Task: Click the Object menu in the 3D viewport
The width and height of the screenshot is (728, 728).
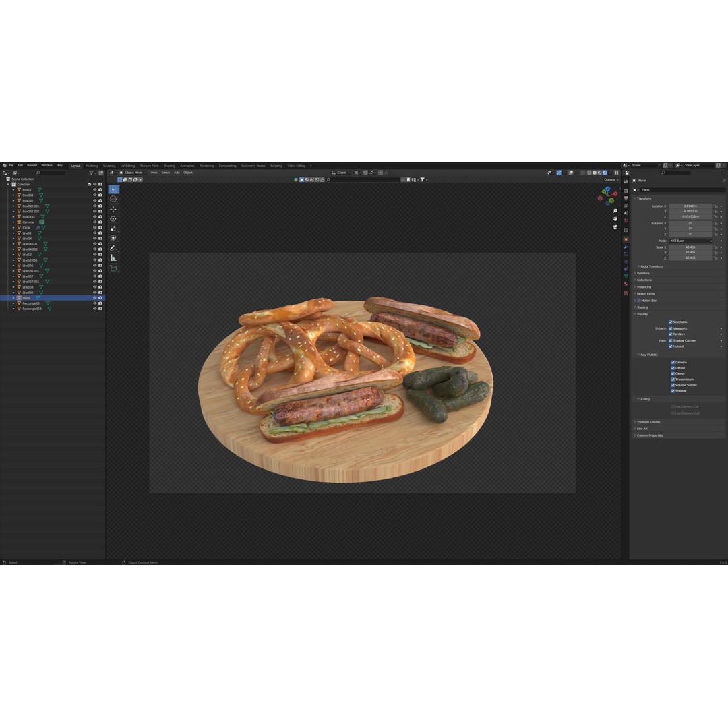Action: click(x=189, y=173)
